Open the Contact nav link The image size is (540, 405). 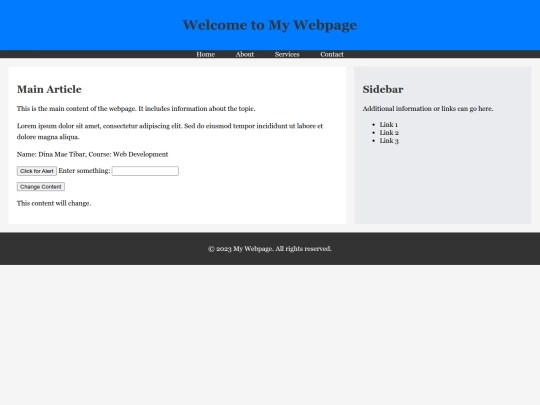[x=332, y=54]
